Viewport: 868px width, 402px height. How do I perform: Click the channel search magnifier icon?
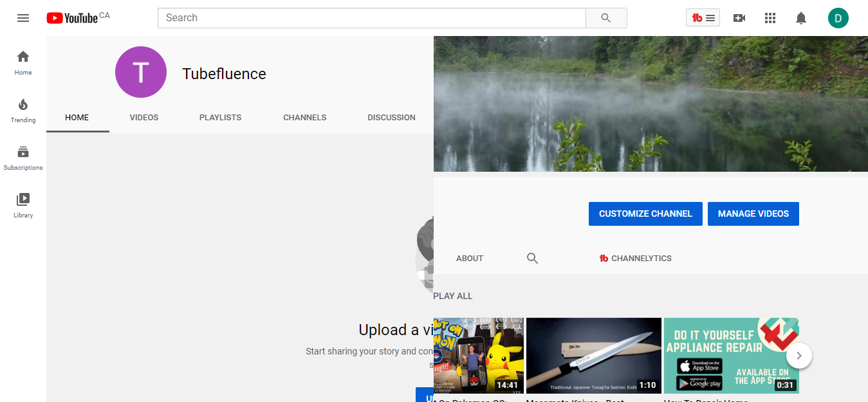pos(532,259)
